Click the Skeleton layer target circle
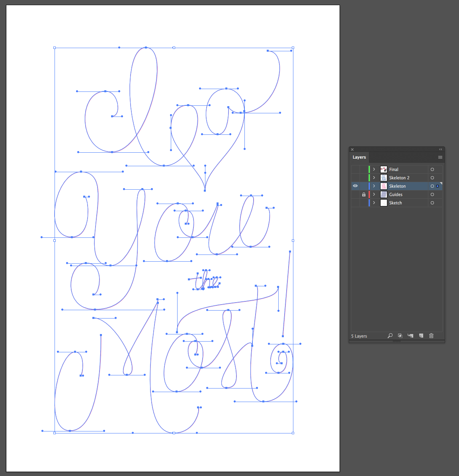The height and width of the screenshot is (476, 459). pos(432,186)
